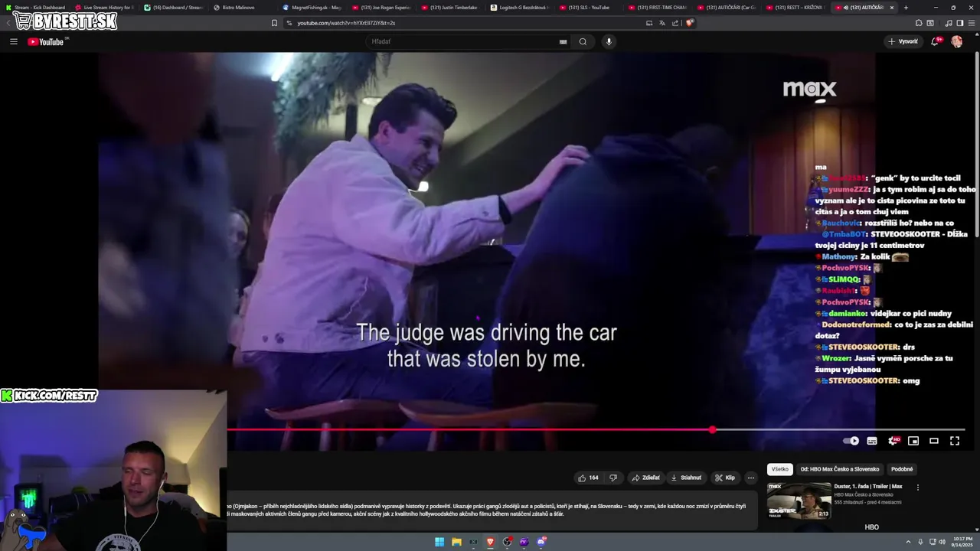
Task: Open the YouTube account avatar menu
Action: [957, 41]
